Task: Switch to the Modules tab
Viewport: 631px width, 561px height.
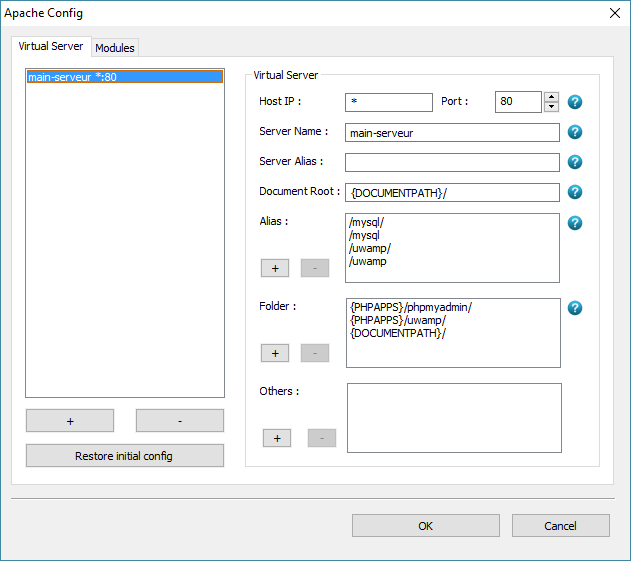Action: coord(115,48)
